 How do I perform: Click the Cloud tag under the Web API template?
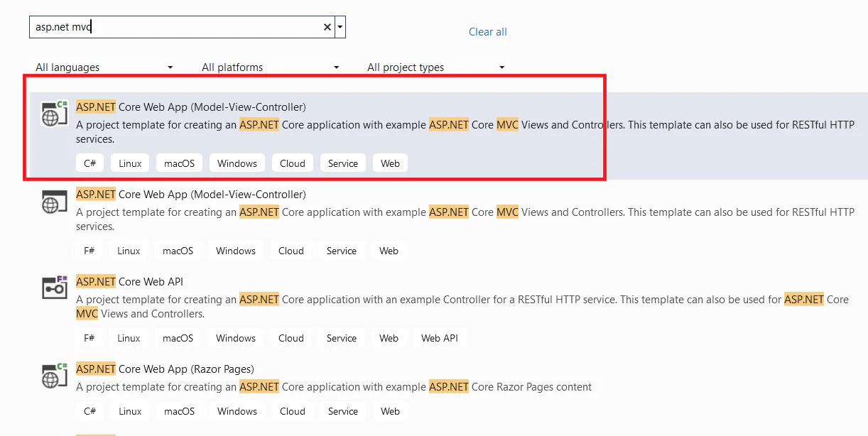(x=291, y=338)
